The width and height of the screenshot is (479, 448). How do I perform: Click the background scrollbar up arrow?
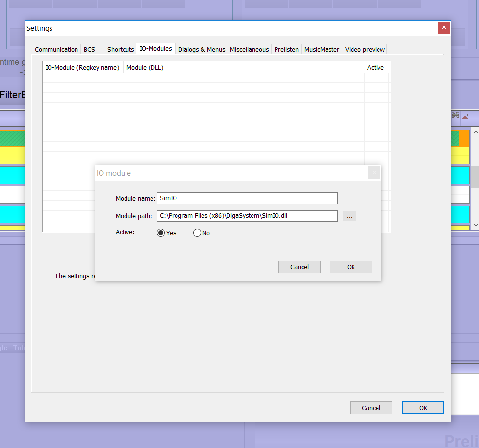tap(475, 132)
